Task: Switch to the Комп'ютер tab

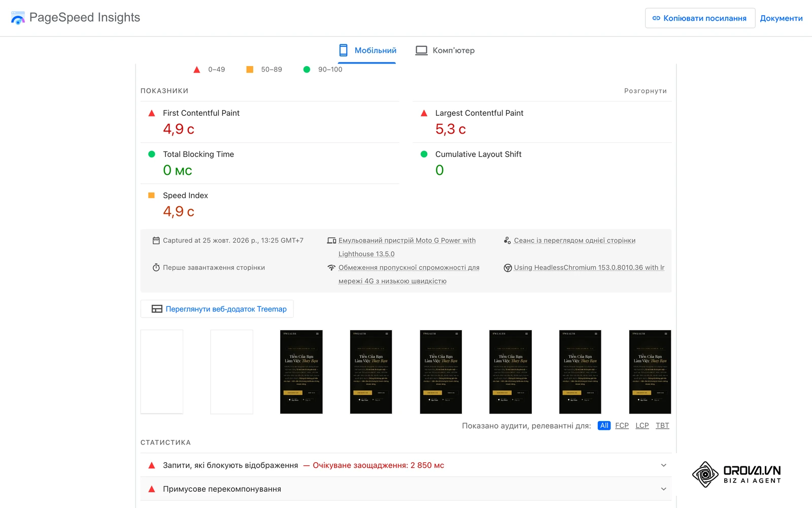Action: 445,50
